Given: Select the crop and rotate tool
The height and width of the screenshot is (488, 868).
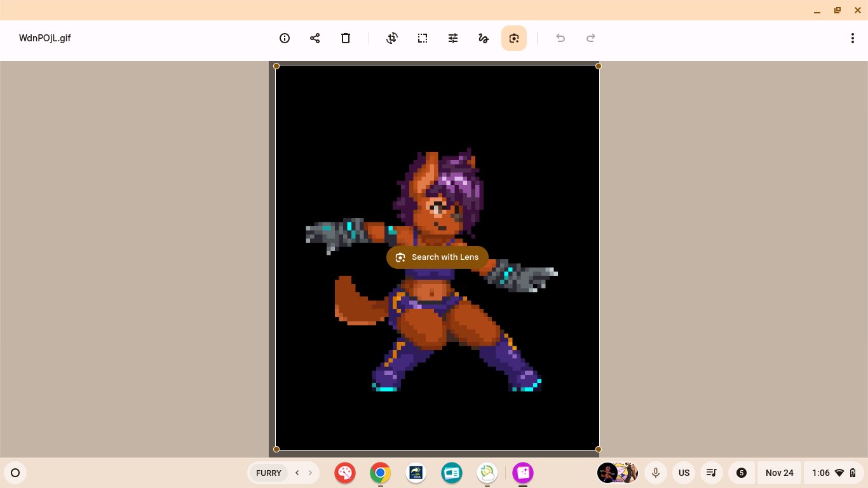Looking at the screenshot, I should (x=392, y=38).
